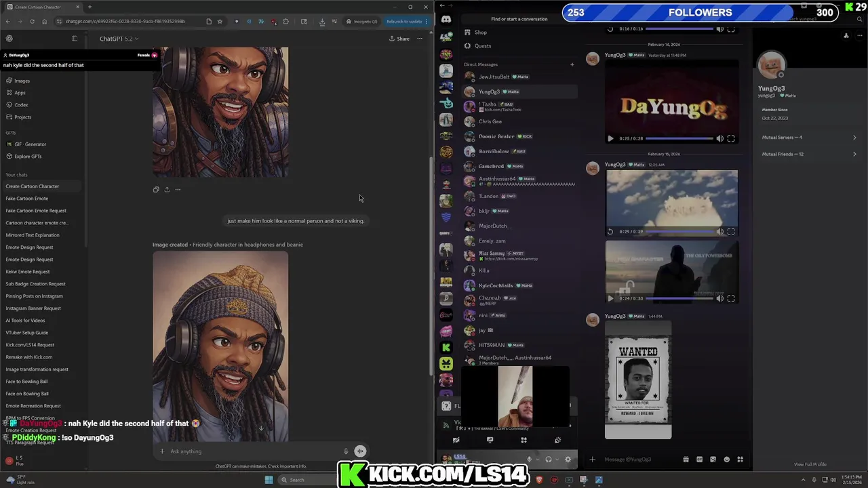Select the Mirrored Text Explanation chat

[43, 235]
